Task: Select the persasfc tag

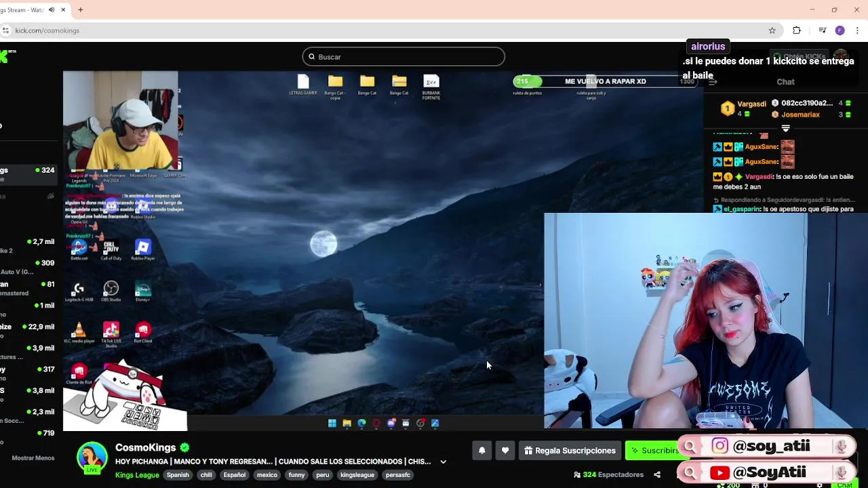Action: (398, 475)
